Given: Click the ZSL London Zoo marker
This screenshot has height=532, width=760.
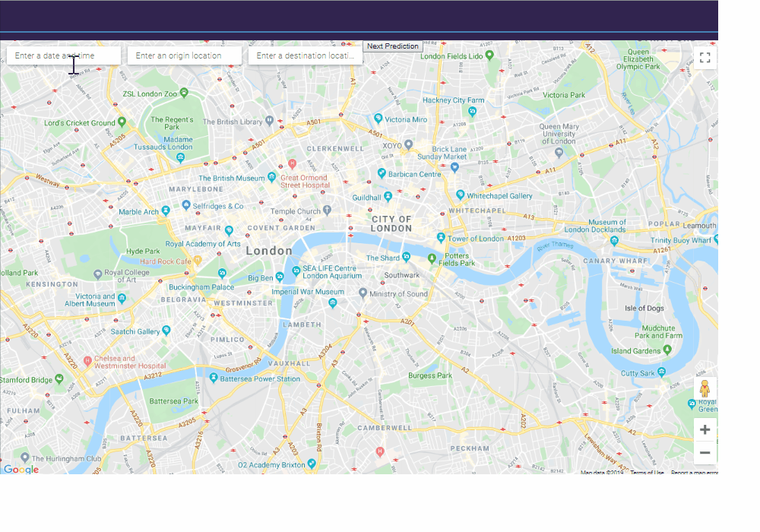Looking at the screenshot, I should click(x=184, y=92).
